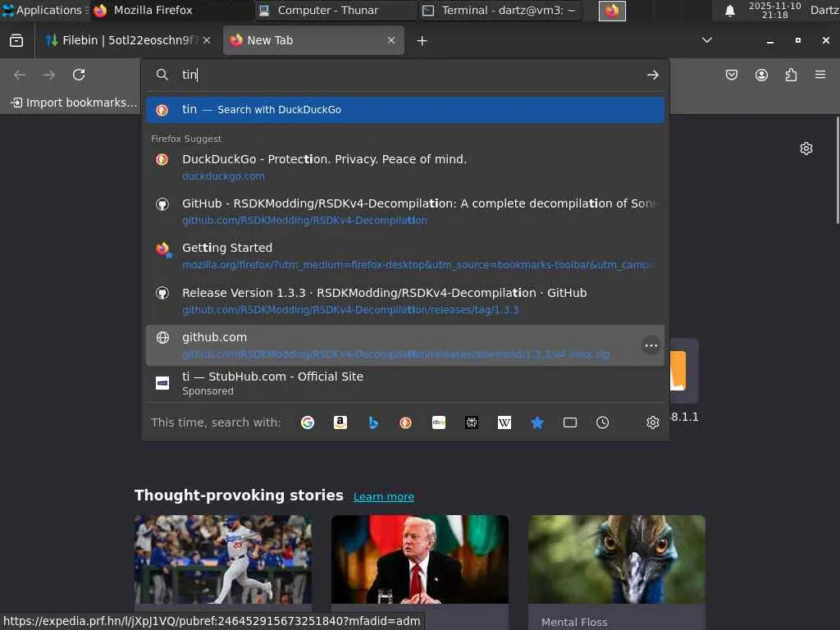Search this time with Google
The height and width of the screenshot is (630, 840).
click(308, 422)
